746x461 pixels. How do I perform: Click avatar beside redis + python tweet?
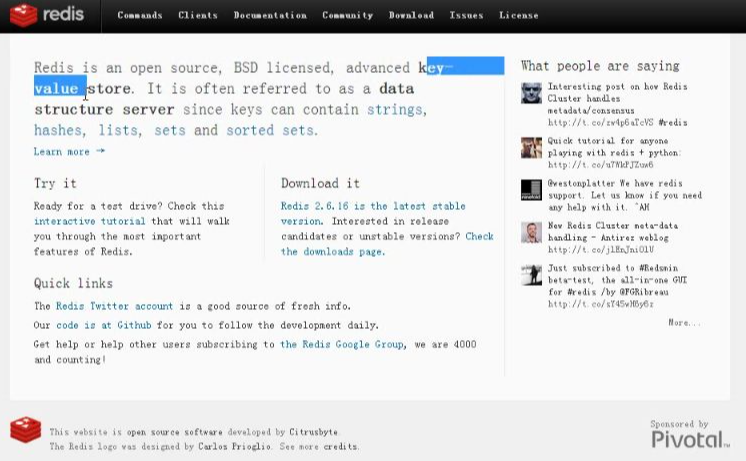[531, 147]
